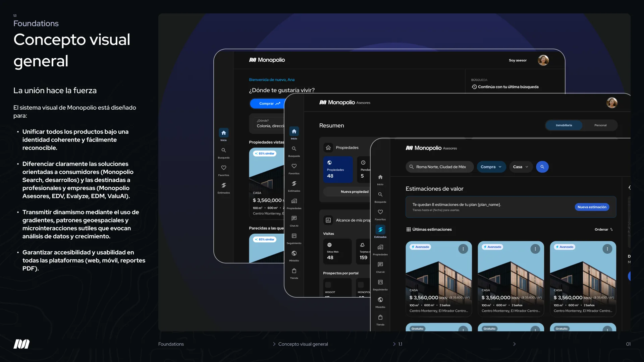
Task: Click the slide page number 01
Action: 628,344
